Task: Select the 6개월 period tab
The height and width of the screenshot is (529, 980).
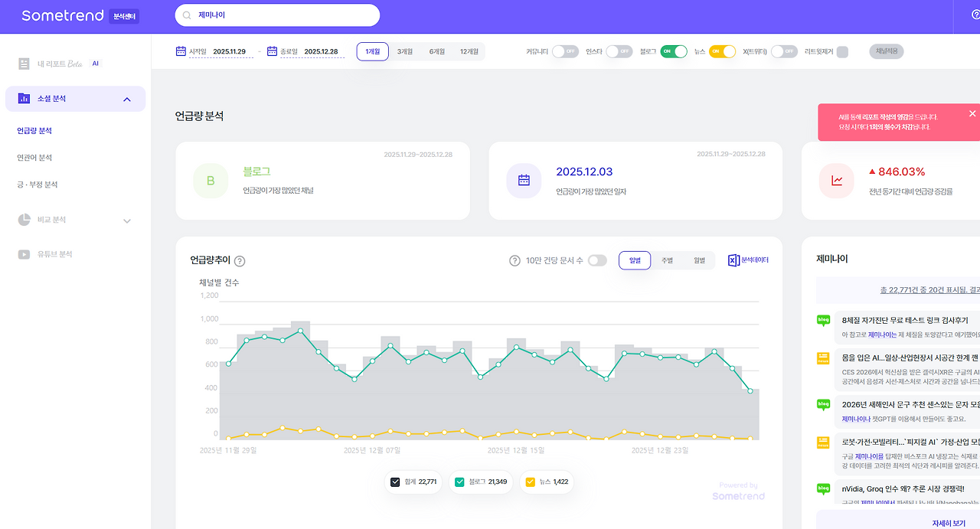Action: tap(437, 51)
